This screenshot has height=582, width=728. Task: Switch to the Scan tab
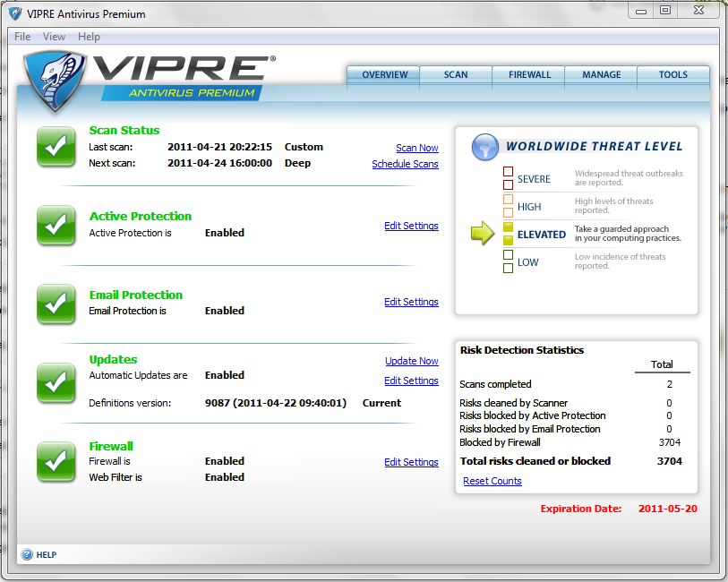[x=456, y=75]
